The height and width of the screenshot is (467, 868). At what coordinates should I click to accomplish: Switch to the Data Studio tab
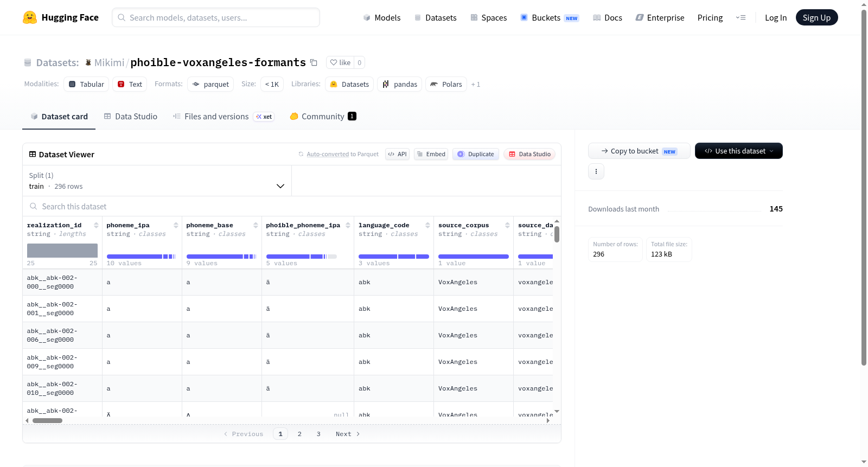pyautogui.click(x=131, y=116)
